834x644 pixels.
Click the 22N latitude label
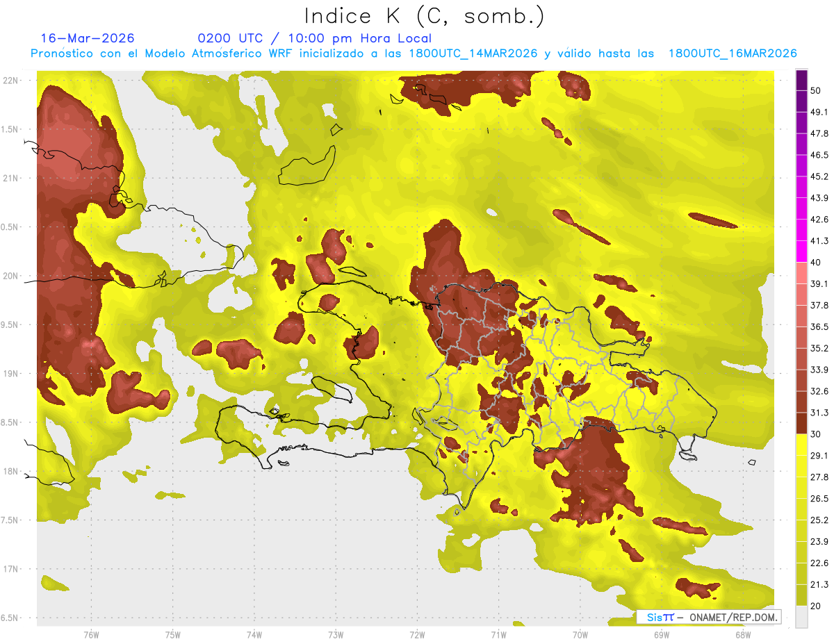(10, 81)
